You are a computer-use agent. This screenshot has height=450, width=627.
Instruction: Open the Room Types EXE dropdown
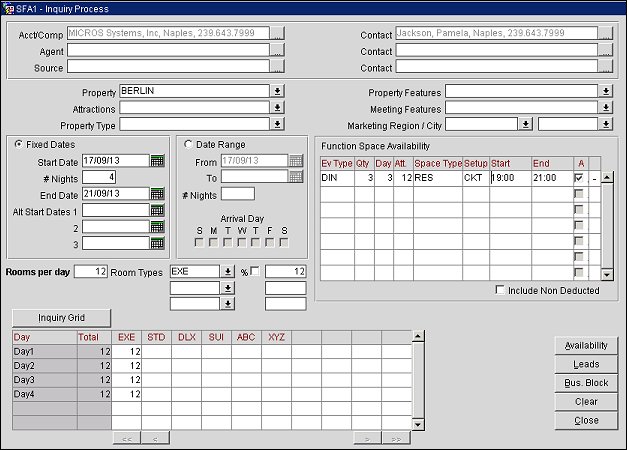[229, 271]
